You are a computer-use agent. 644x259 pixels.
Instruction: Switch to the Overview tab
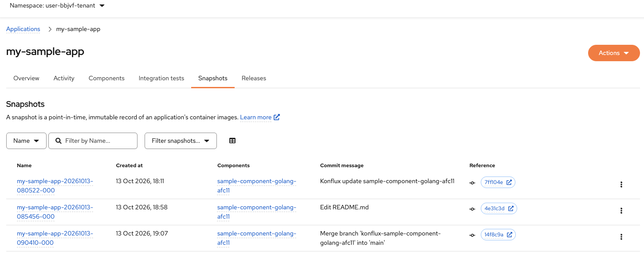pos(26,78)
